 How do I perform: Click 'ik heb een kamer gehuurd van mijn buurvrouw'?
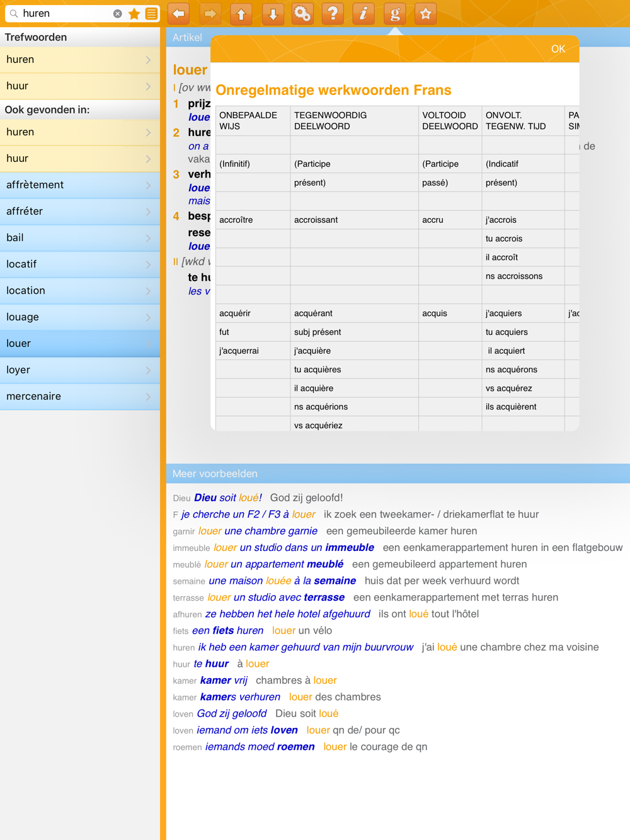coord(306,647)
